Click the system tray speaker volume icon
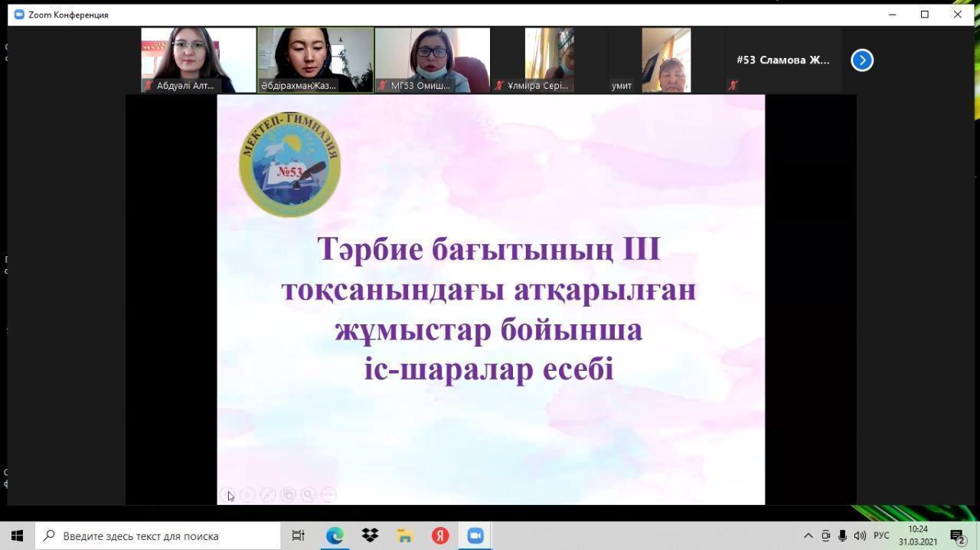 point(860,536)
